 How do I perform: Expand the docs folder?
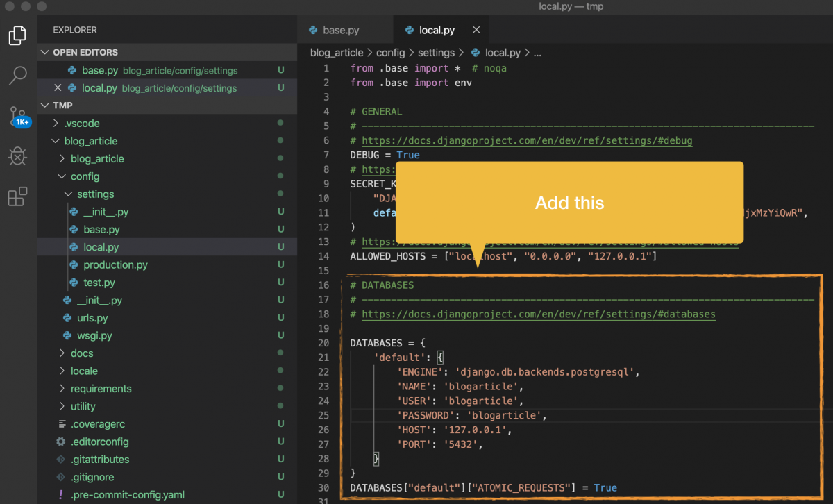point(62,353)
